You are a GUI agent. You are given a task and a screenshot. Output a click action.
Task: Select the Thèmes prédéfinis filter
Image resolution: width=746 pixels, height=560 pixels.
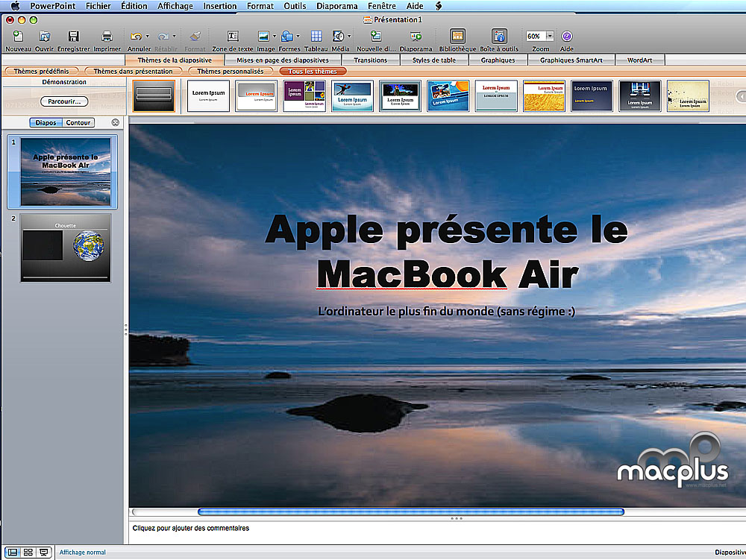[41, 72]
